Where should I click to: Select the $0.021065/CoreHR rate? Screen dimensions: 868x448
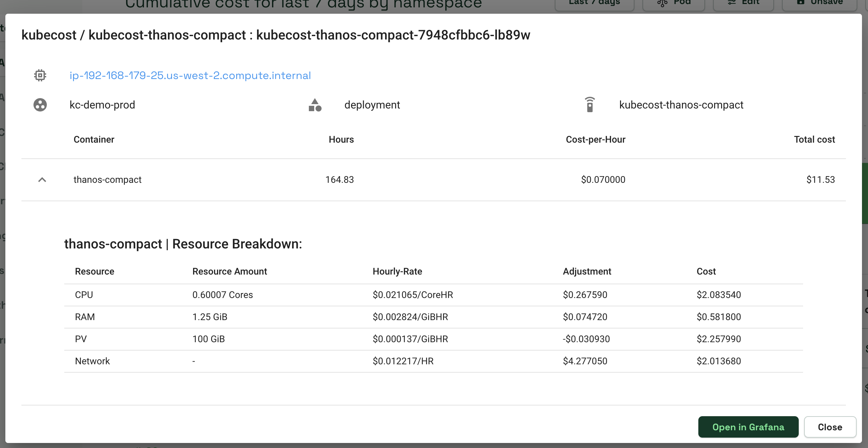click(x=413, y=295)
